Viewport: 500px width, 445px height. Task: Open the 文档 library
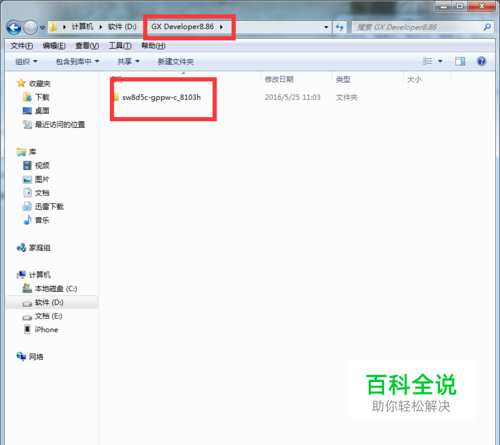pyautogui.click(x=42, y=193)
